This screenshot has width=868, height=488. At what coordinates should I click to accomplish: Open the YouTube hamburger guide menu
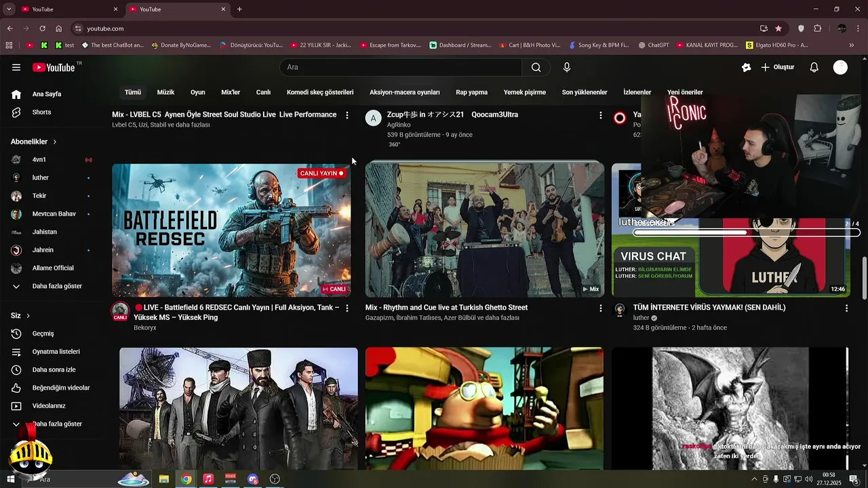coord(16,67)
